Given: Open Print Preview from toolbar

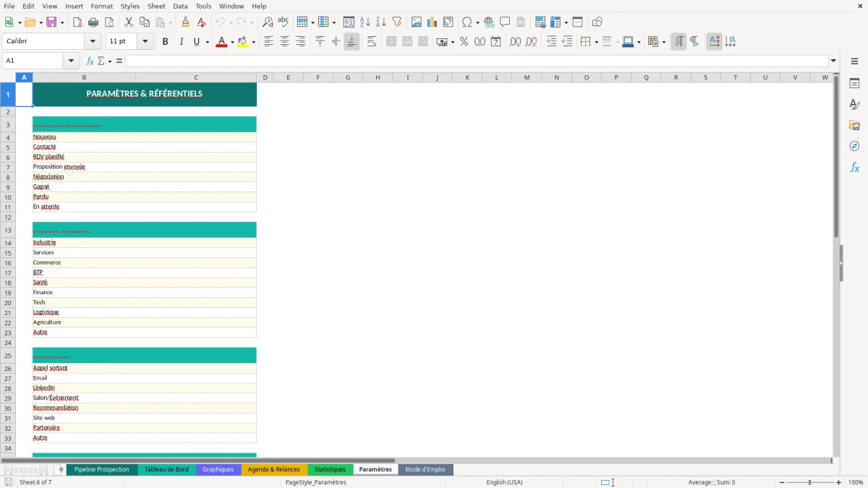Looking at the screenshot, I should pyautogui.click(x=109, y=22).
